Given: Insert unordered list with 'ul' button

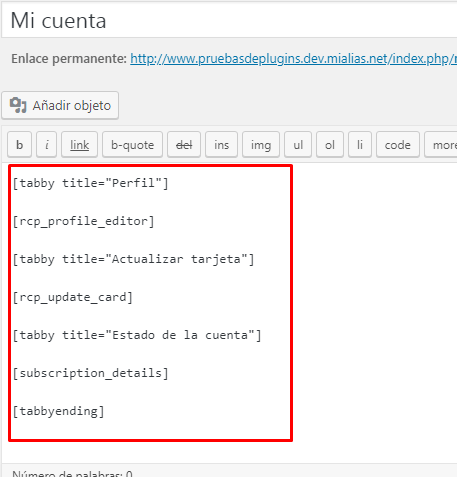Looking at the screenshot, I should coord(298,145).
